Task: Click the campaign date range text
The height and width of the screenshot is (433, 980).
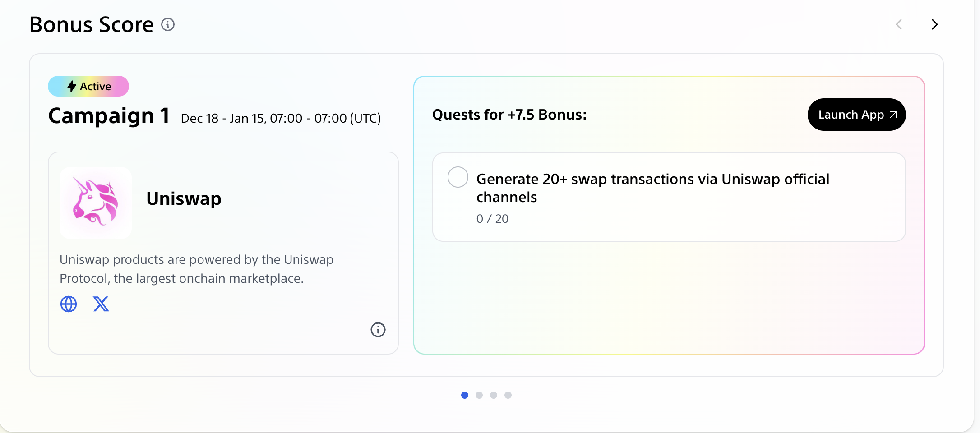Action: click(x=281, y=118)
